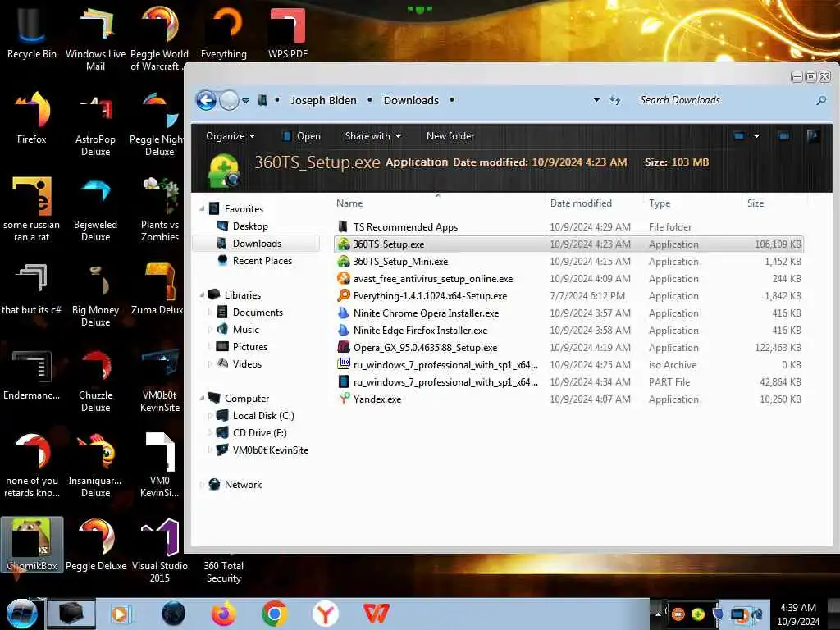This screenshot has width=840, height=630.
Task: Click the Plants vs Zombies desktop icon
Action: 160,209
